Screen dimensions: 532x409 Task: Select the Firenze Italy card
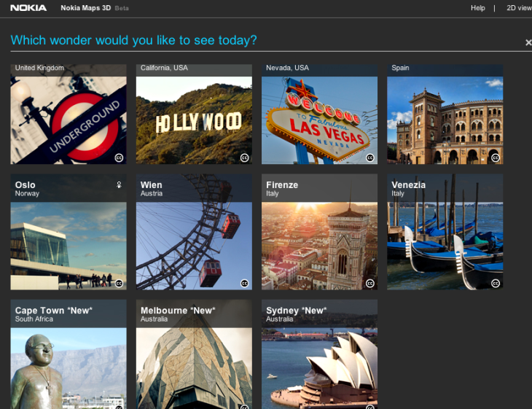320,232
